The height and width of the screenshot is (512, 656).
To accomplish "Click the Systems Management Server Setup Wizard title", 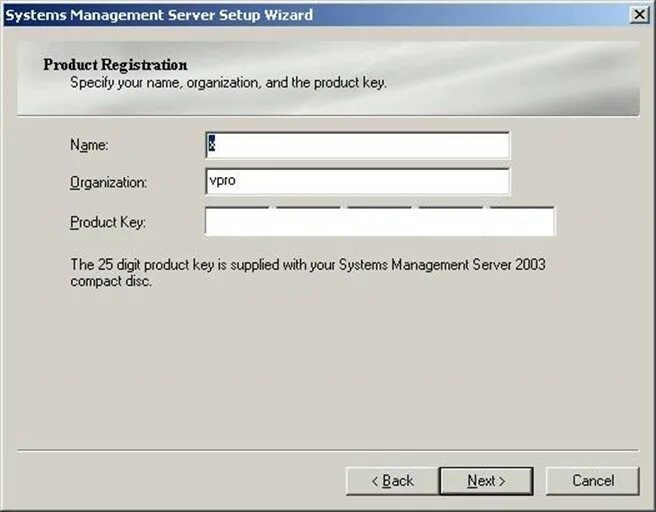I will (x=159, y=15).
